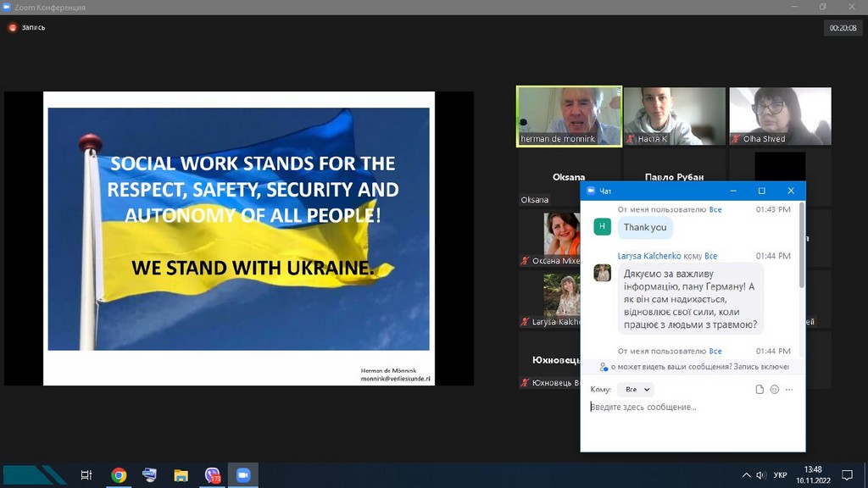The width and height of the screenshot is (868, 488).
Task: Open Task View on the taskbar
Action: coord(86,475)
